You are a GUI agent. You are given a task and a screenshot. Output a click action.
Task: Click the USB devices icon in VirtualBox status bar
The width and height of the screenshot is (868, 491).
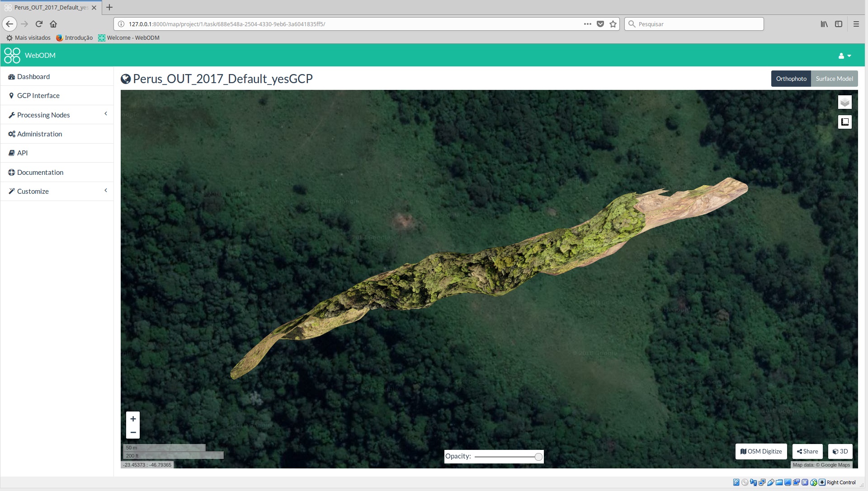tap(770, 482)
